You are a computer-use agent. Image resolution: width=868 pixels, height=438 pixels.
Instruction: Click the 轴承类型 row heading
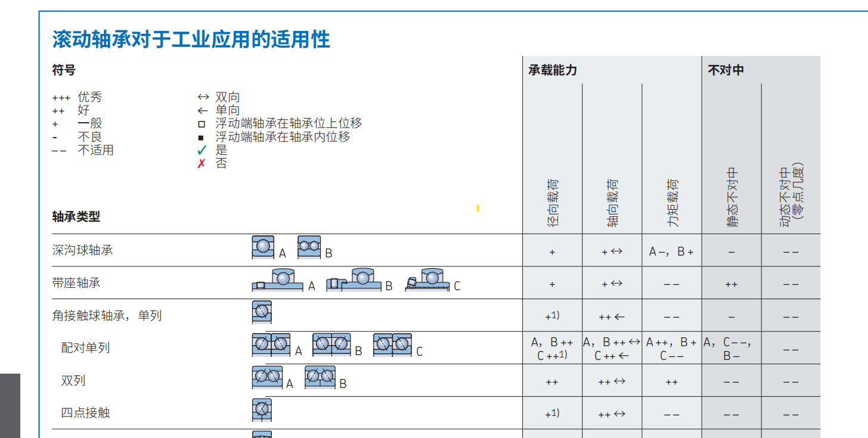tap(76, 217)
